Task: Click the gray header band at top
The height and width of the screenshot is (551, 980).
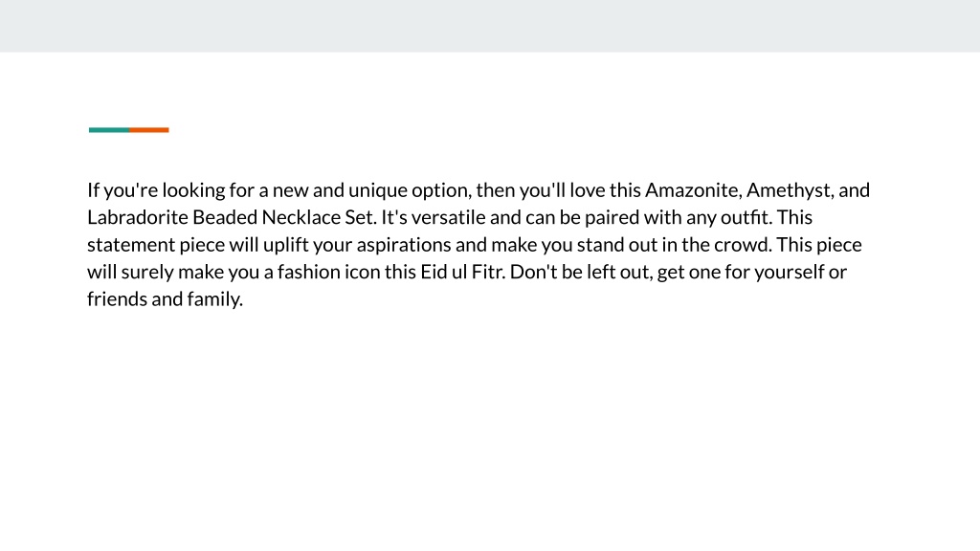Action: click(490, 26)
